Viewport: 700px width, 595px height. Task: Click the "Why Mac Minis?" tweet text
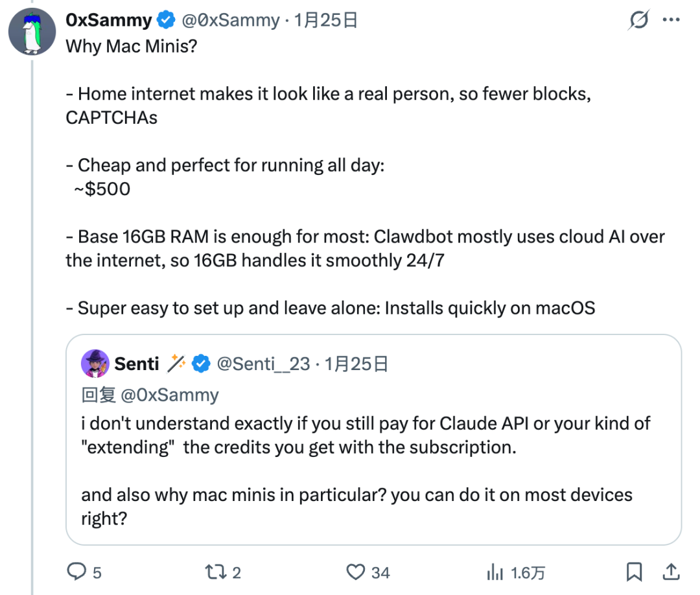pyautogui.click(x=132, y=48)
